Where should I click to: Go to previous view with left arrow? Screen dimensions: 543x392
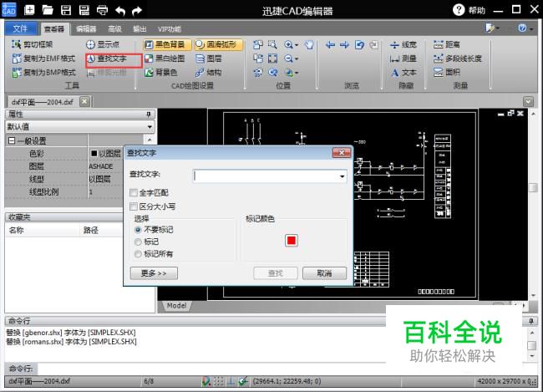point(330,44)
